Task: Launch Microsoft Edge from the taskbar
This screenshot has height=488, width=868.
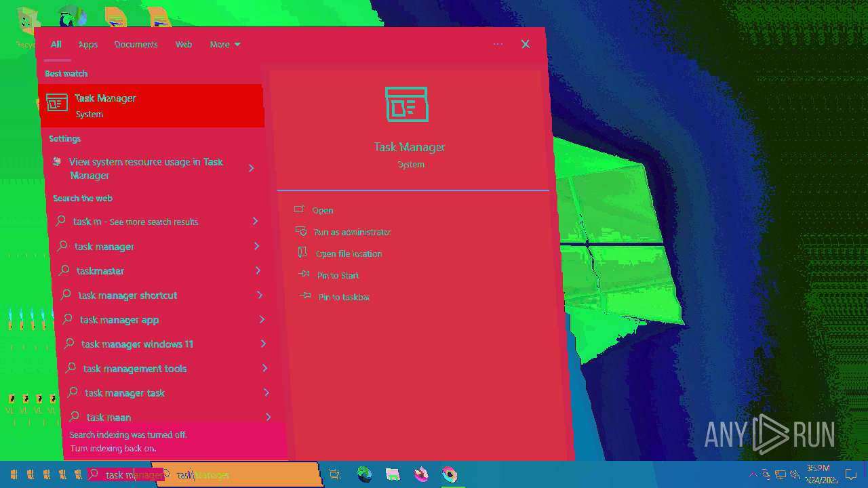Action: (364, 474)
